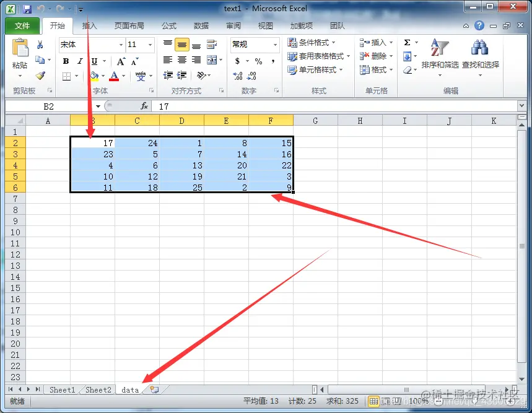
Task: Click the Fill down icon
Action: click(x=407, y=56)
